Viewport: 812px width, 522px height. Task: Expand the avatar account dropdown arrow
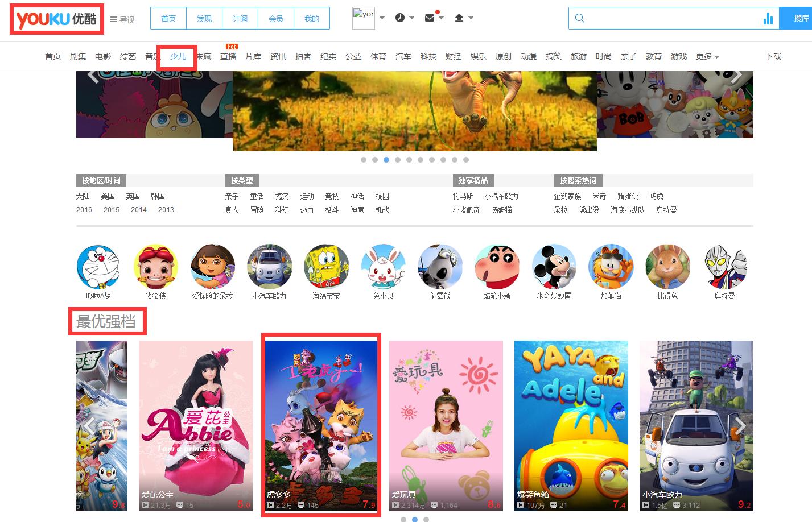(x=382, y=18)
